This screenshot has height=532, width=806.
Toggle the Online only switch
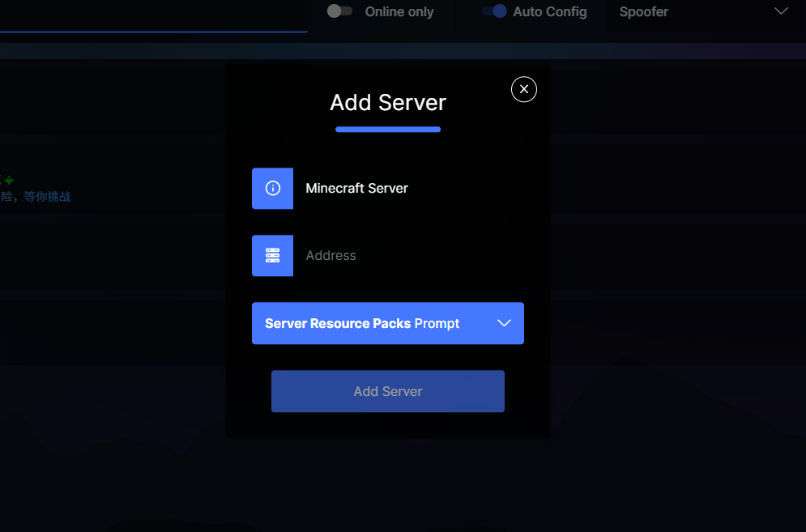339,11
